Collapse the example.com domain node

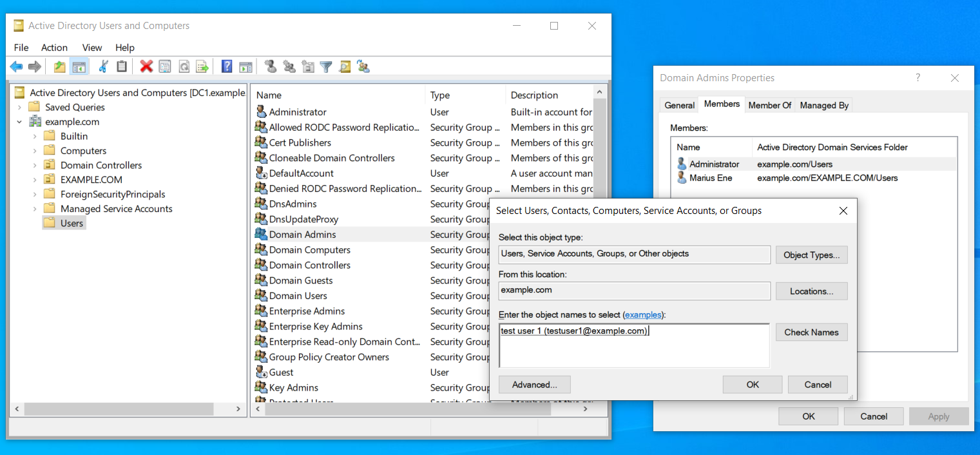19,122
